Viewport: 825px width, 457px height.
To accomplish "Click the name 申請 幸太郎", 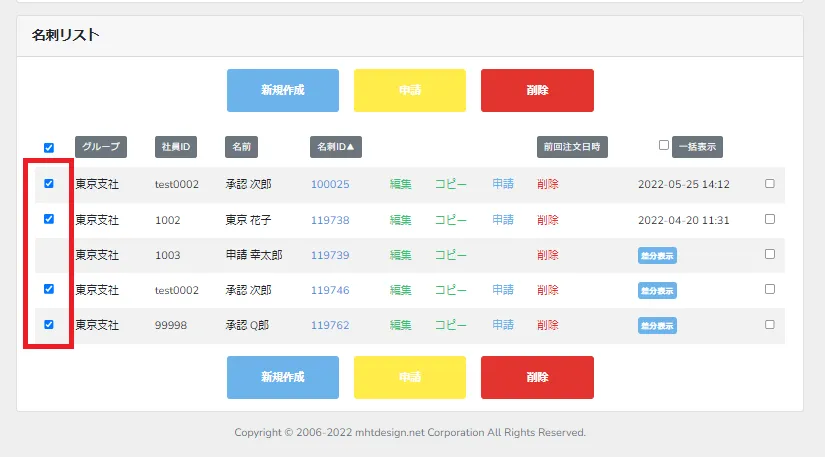I will 254,256.
